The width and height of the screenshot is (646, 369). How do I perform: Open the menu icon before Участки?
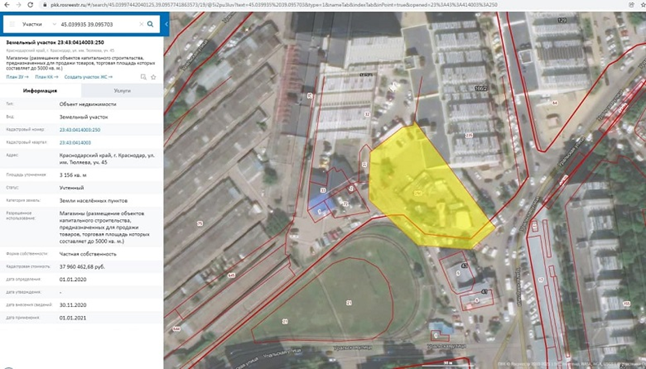(12, 24)
